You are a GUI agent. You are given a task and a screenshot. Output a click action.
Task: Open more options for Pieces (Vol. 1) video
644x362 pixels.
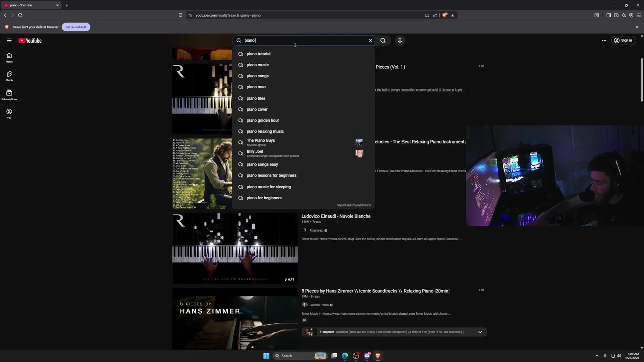(x=481, y=66)
